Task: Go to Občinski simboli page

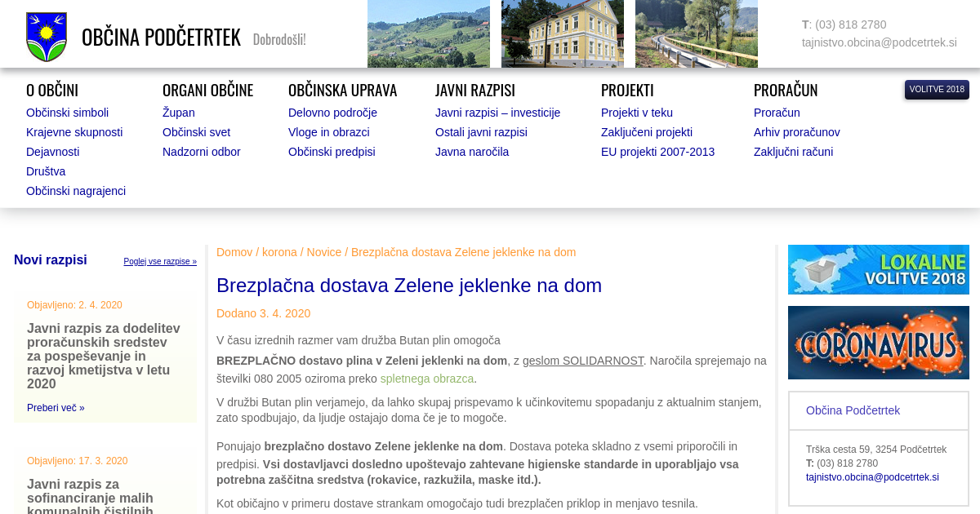Action: pos(67,113)
